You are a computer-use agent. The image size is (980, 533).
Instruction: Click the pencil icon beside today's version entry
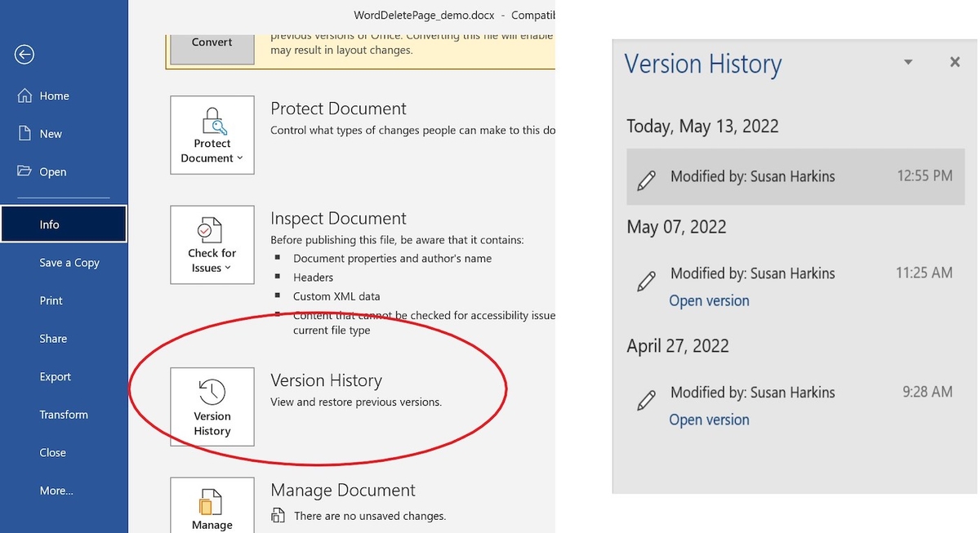point(647,176)
